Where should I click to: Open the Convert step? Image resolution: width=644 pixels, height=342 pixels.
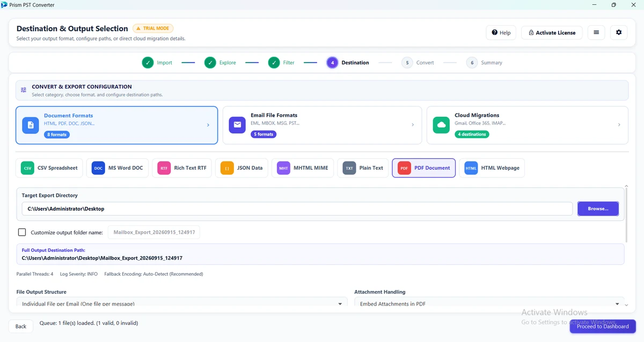[418, 63]
